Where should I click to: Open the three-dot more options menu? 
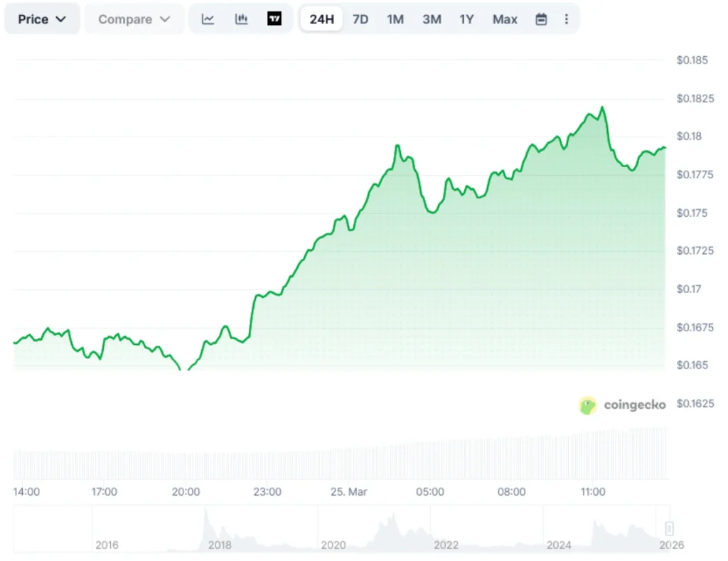[567, 19]
